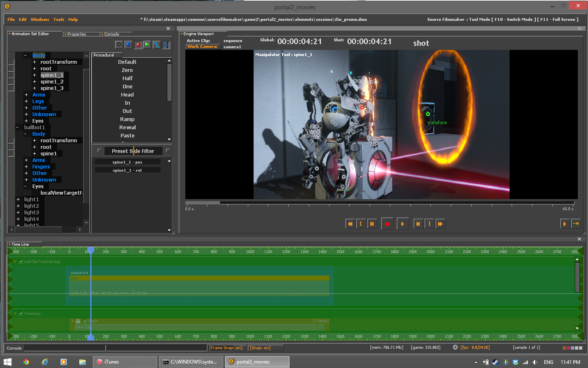This screenshot has width=588, height=368.
Task: Click the blue sphere icon in editor toolbar
Action: pos(128,45)
